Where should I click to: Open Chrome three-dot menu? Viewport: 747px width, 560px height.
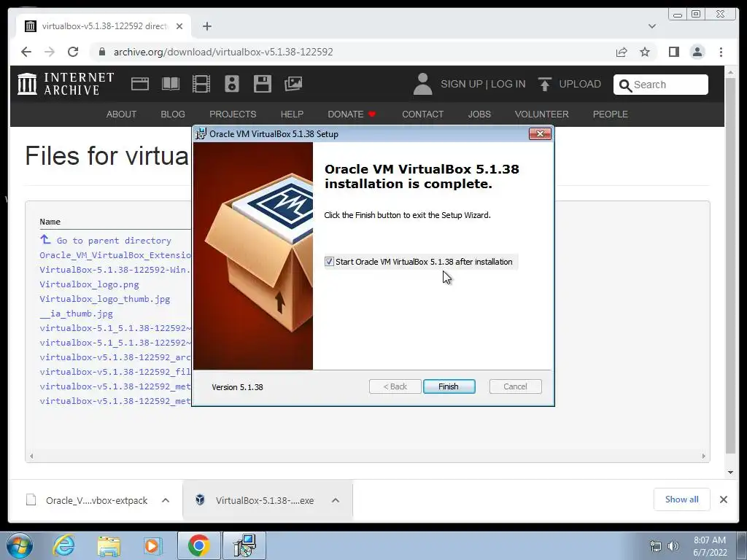pyautogui.click(x=721, y=52)
